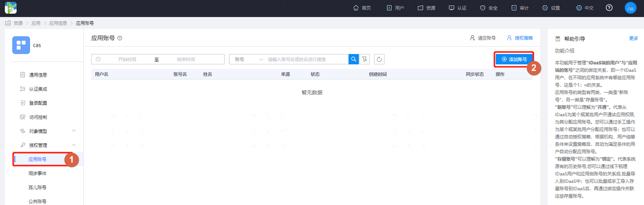Image resolution: width=644 pixels, height=205 pixels.
Task: Open the 用户 menu in top navigation
Action: point(395,8)
